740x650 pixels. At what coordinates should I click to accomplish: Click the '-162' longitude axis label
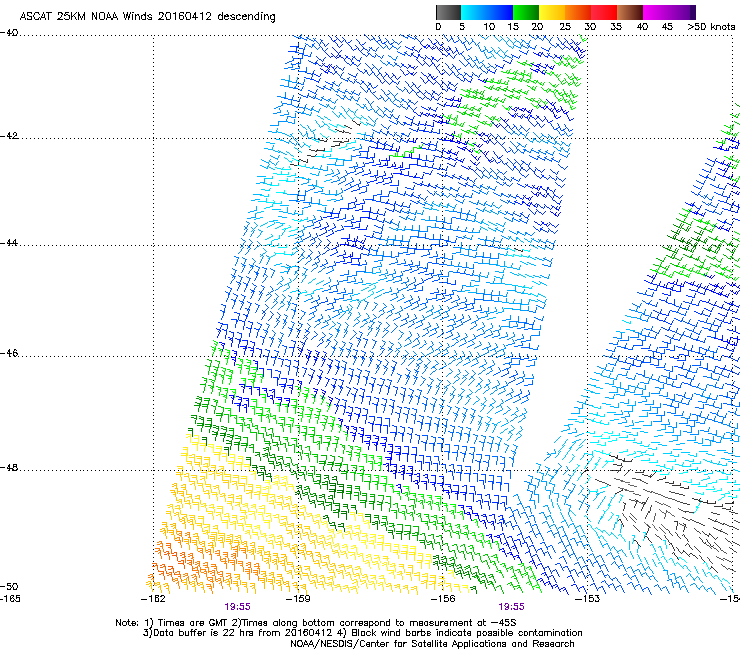click(153, 599)
